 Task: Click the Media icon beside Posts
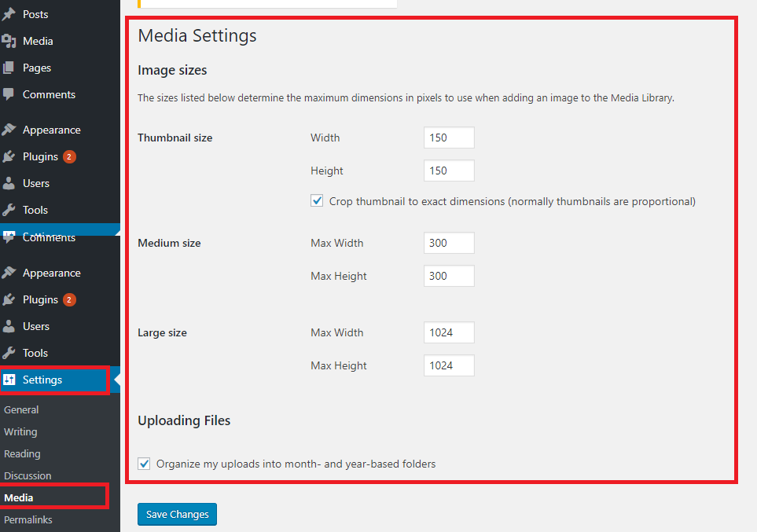click(x=9, y=41)
